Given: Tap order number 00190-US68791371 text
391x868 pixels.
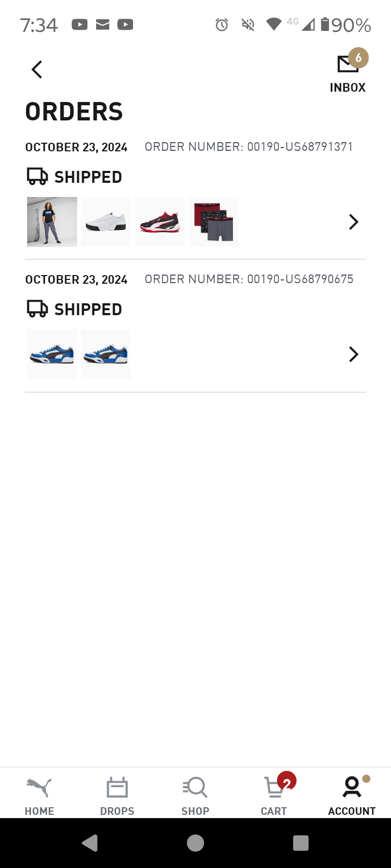Looking at the screenshot, I should coord(249,147).
